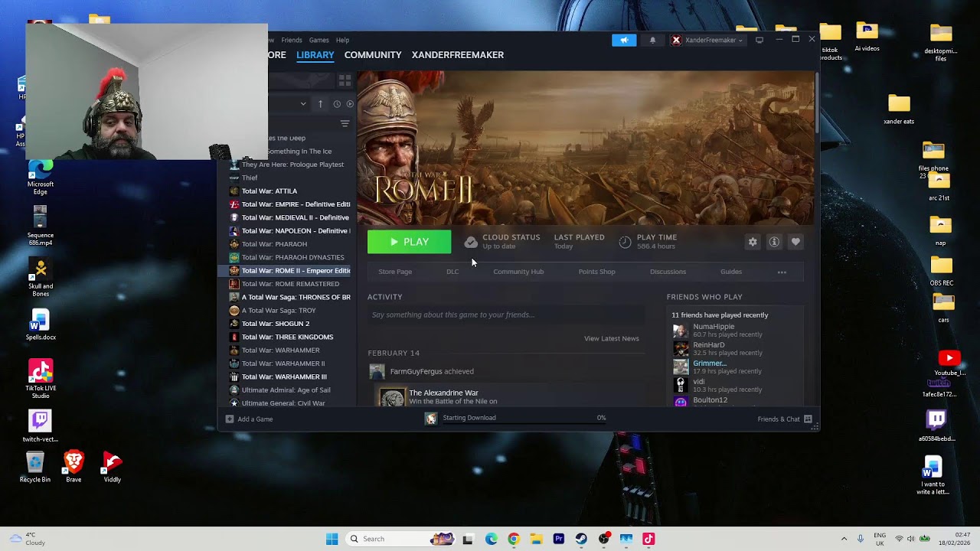
Task: Click the library grid view icon
Action: 345,80
